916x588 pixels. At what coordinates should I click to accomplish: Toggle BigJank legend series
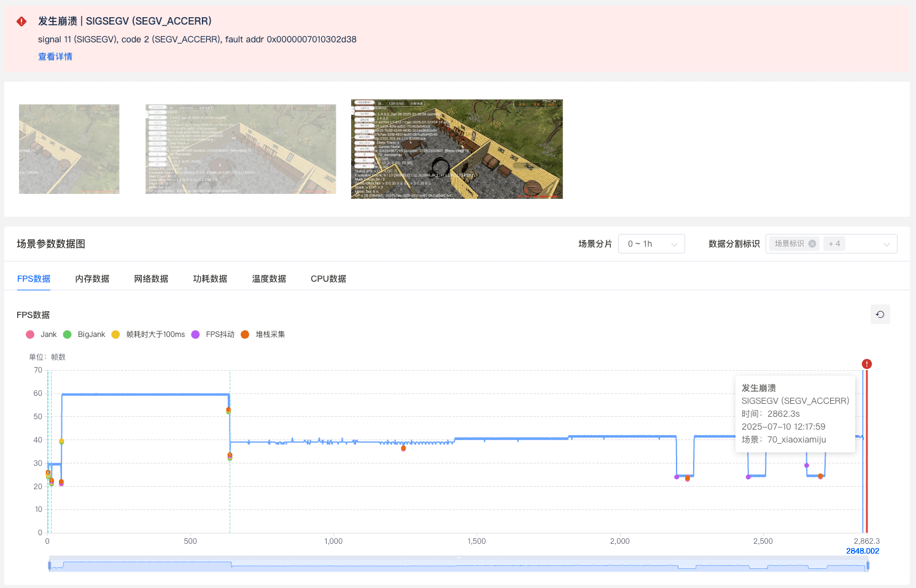(x=84, y=335)
